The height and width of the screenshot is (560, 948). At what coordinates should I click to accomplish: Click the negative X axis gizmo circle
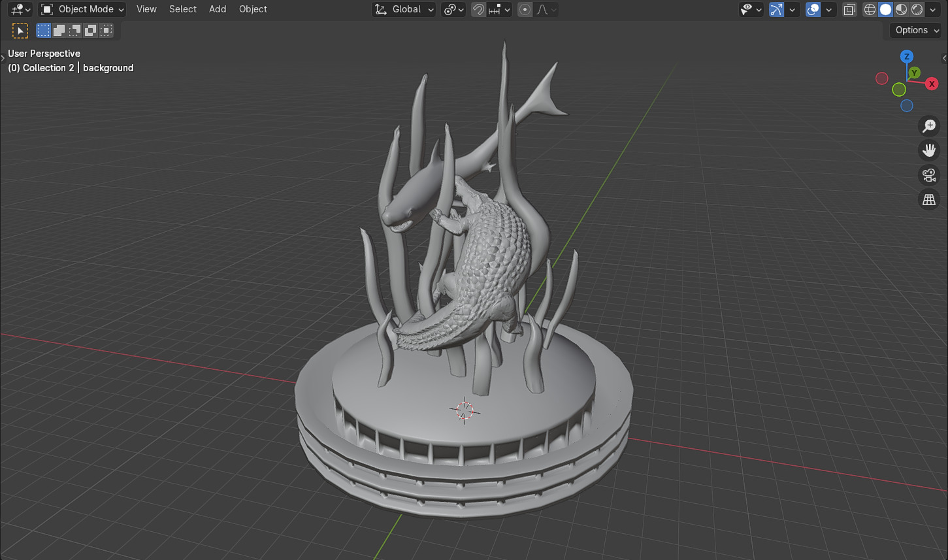[882, 78]
